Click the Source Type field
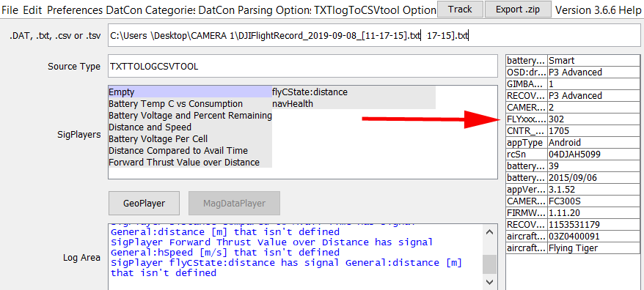The height and width of the screenshot is (290, 644). (x=303, y=66)
